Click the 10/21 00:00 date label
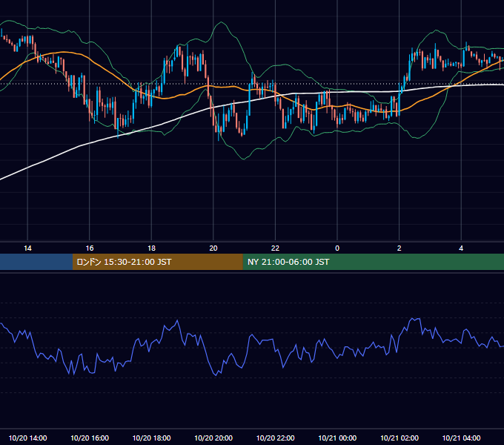This screenshot has height=445, width=504. 337,438
